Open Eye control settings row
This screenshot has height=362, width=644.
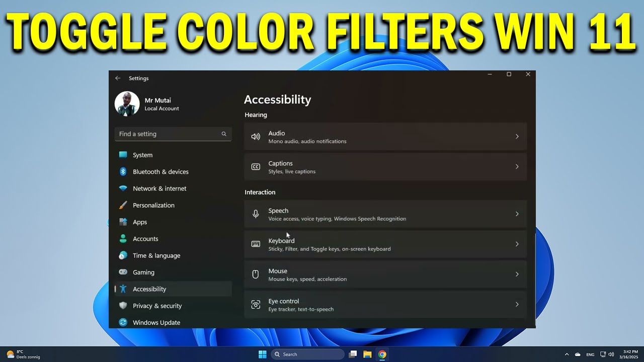(x=385, y=304)
